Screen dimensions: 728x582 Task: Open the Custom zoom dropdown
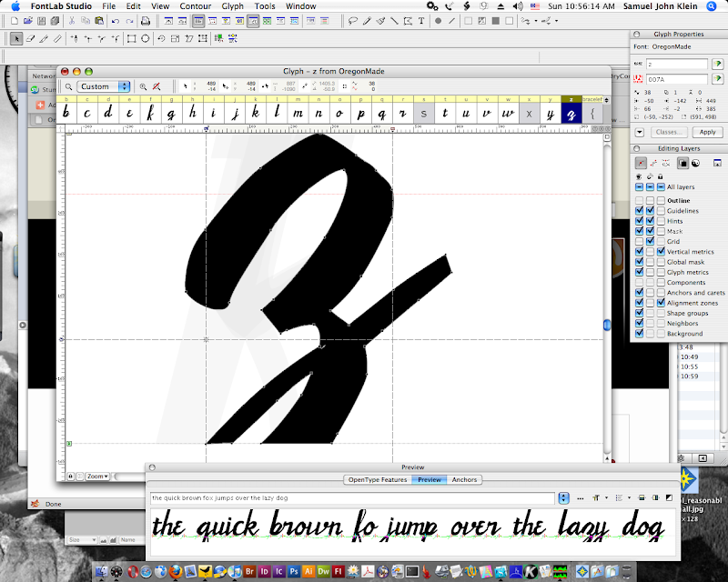tap(103, 86)
